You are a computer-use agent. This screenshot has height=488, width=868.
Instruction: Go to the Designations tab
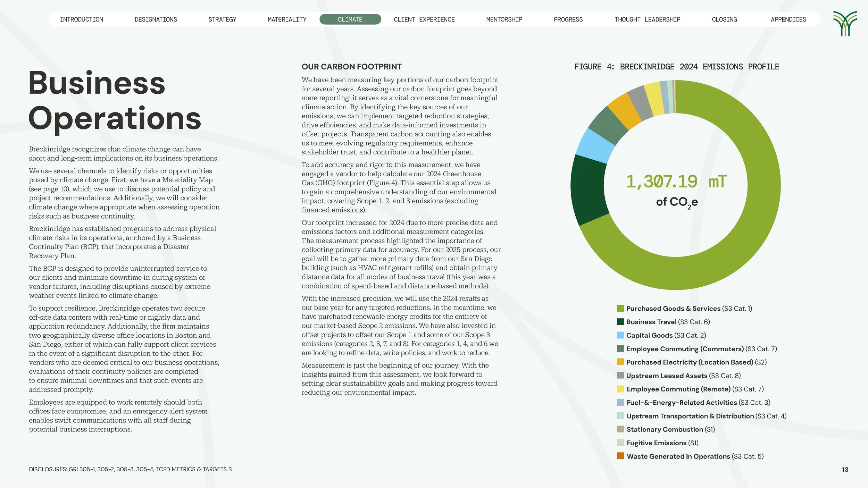(156, 19)
